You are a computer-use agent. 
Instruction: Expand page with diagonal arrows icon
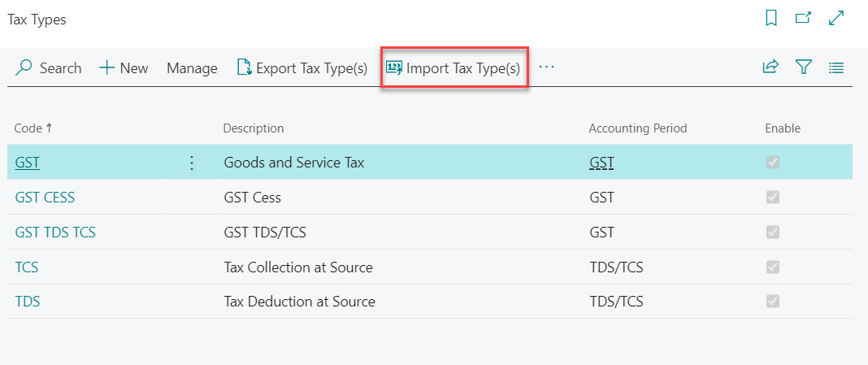(836, 18)
